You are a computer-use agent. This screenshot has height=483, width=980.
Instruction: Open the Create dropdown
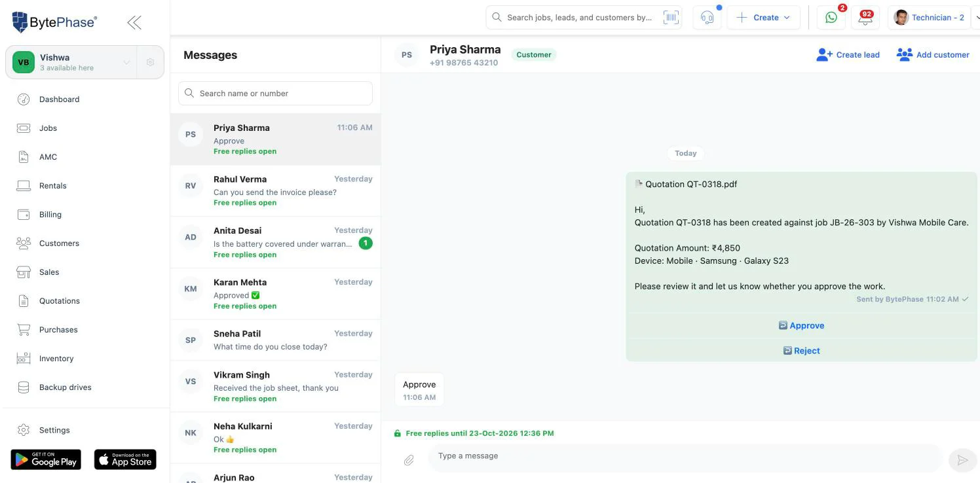click(x=763, y=18)
